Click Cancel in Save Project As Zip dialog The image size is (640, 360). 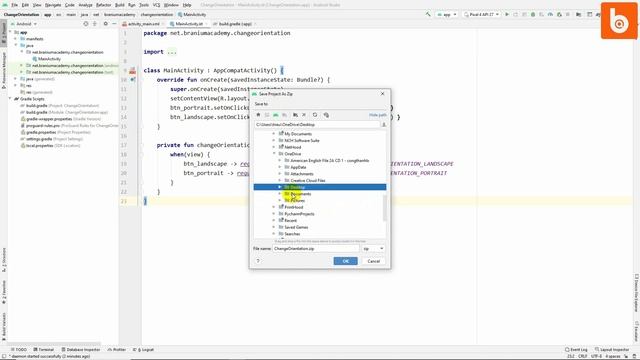point(373,261)
